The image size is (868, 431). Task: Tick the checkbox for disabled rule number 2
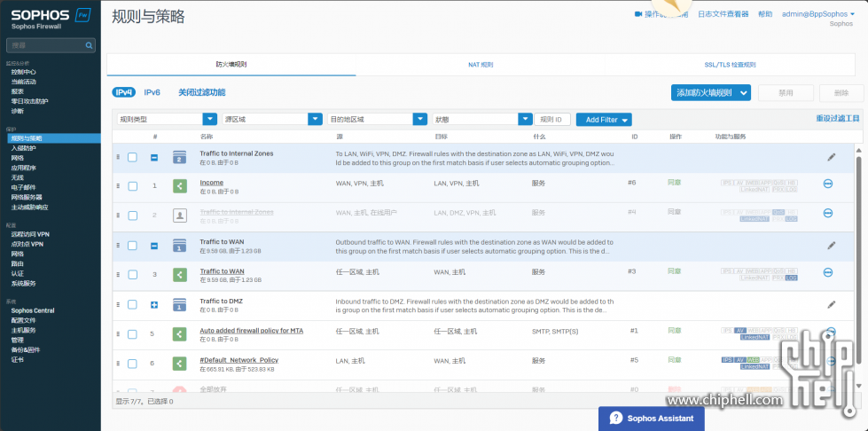point(132,216)
